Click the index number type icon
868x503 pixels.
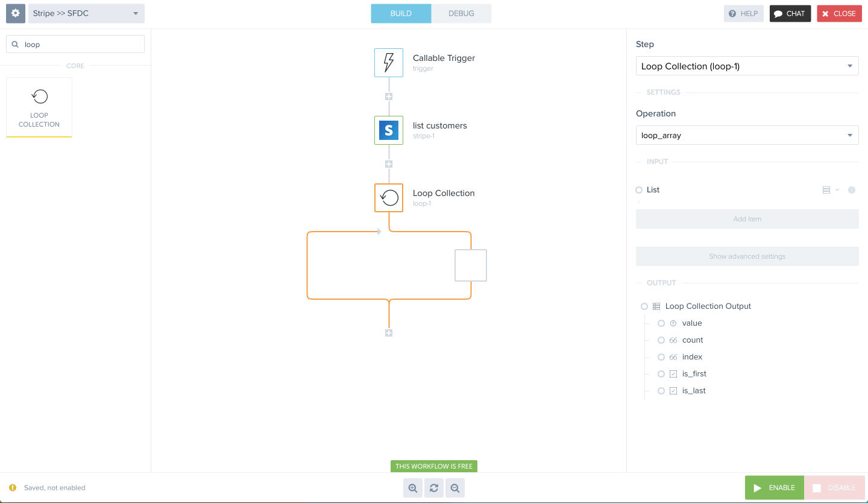click(x=673, y=357)
